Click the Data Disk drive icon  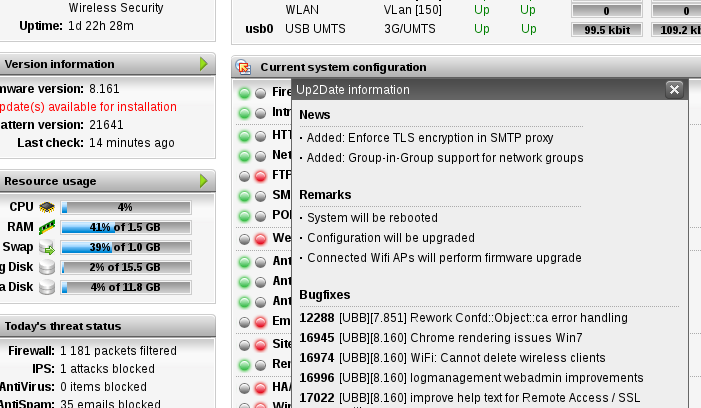46,287
